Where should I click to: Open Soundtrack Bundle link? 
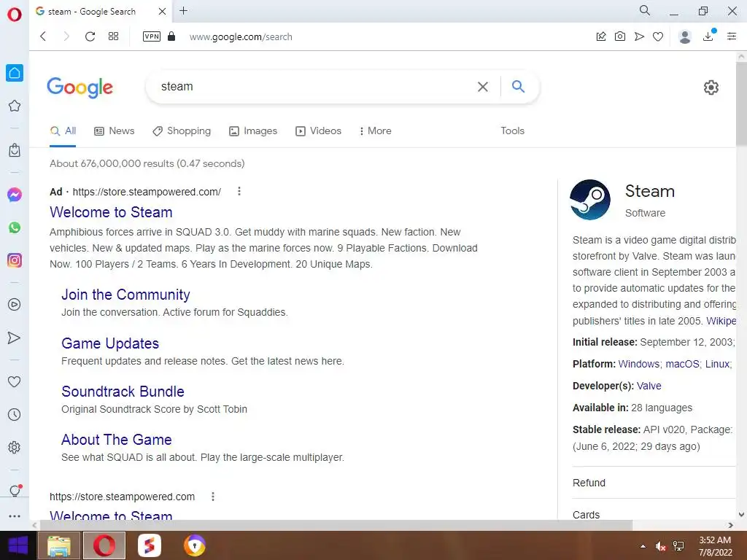click(123, 392)
